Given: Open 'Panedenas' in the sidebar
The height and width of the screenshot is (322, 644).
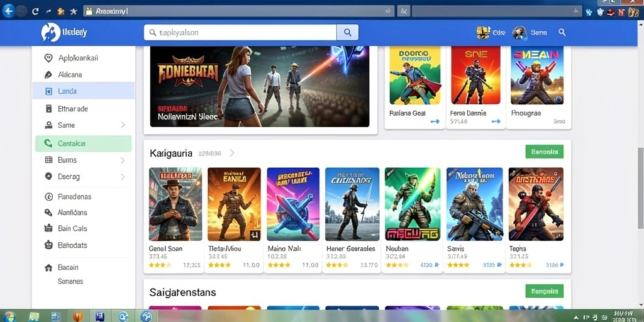Looking at the screenshot, I should tap(84, 197).
